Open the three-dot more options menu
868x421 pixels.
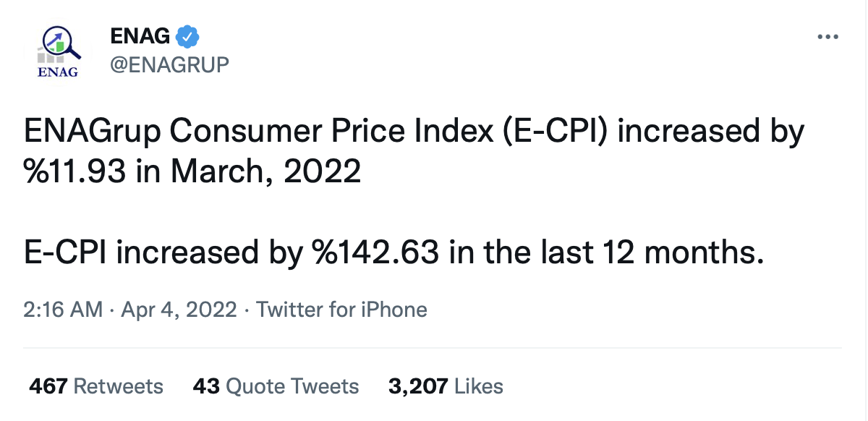click(x=827, y=37)
